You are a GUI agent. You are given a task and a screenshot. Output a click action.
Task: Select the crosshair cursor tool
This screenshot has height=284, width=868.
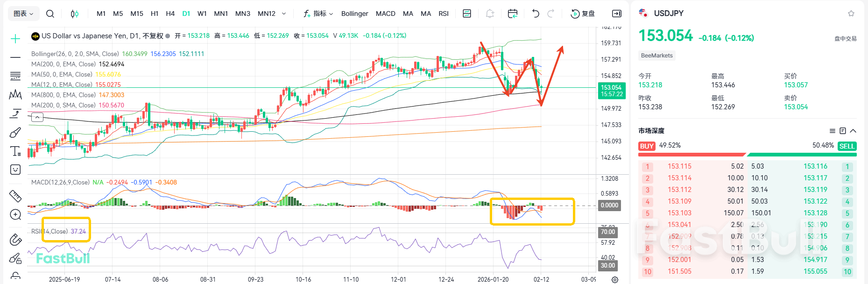click(15, 39)
